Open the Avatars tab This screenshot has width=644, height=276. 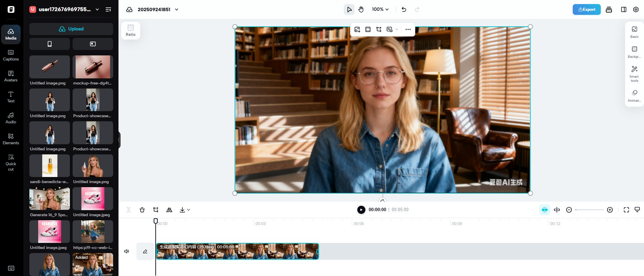(11, 76)
